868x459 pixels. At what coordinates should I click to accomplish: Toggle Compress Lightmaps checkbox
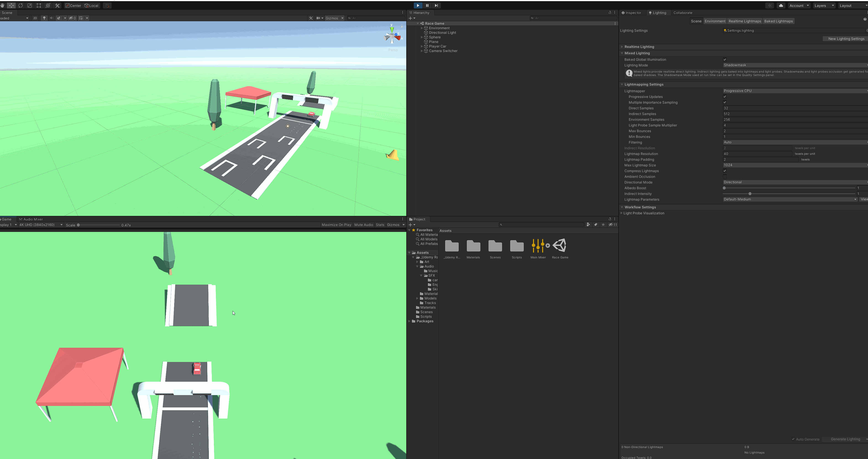click(x=725, y=171)
